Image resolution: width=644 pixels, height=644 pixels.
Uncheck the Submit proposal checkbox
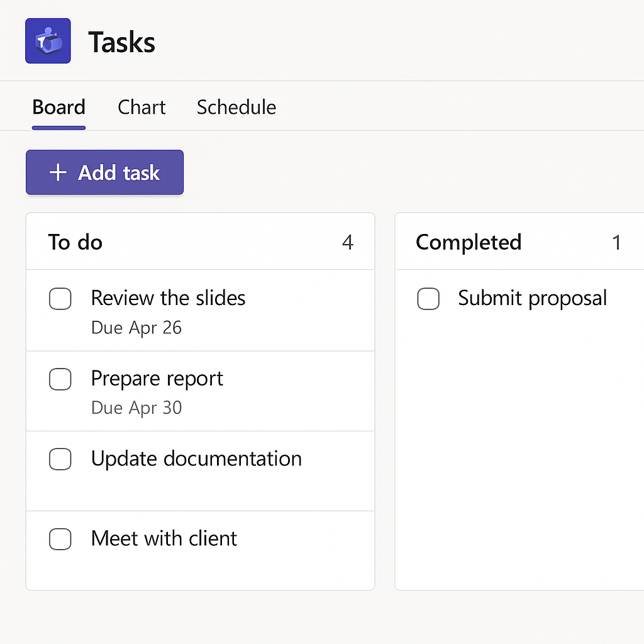pos(428,299)
